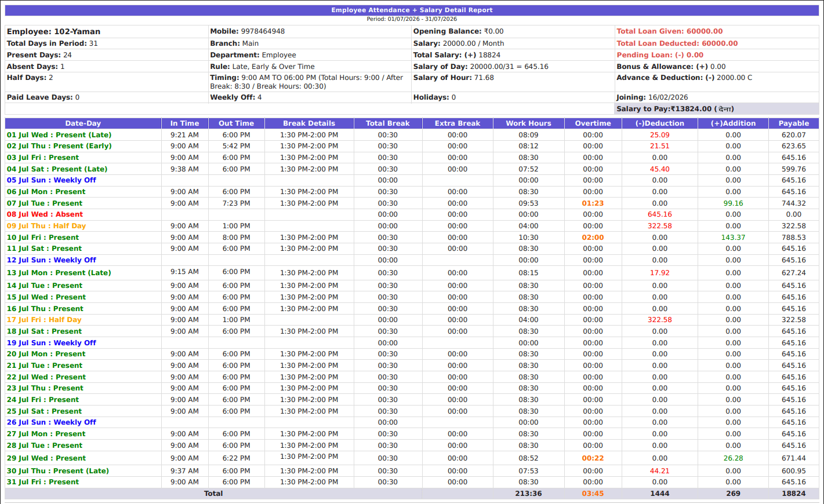The height and width of the screenshot is (504, 824).
Task: Select the 'Employee: 102-Yaman' text
Action: pos(53,32)
